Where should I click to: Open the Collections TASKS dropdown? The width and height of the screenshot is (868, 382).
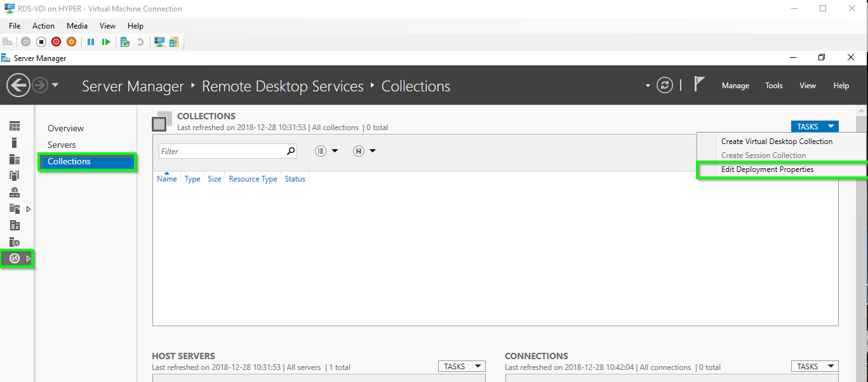[814, 127]
